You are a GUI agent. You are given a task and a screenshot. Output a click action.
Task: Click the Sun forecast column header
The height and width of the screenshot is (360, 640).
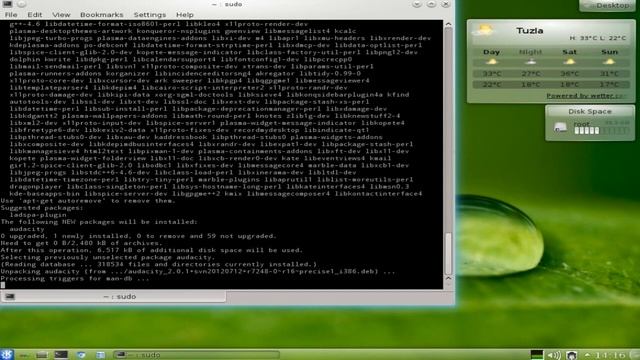(609, 52)
